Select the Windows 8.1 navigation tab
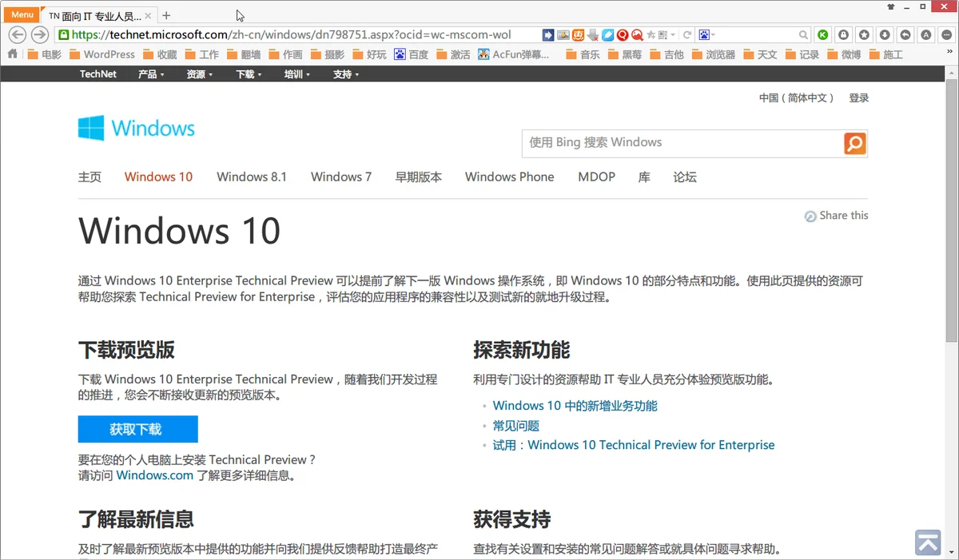This screenshot has height=560, width=959. coord(252,177)
